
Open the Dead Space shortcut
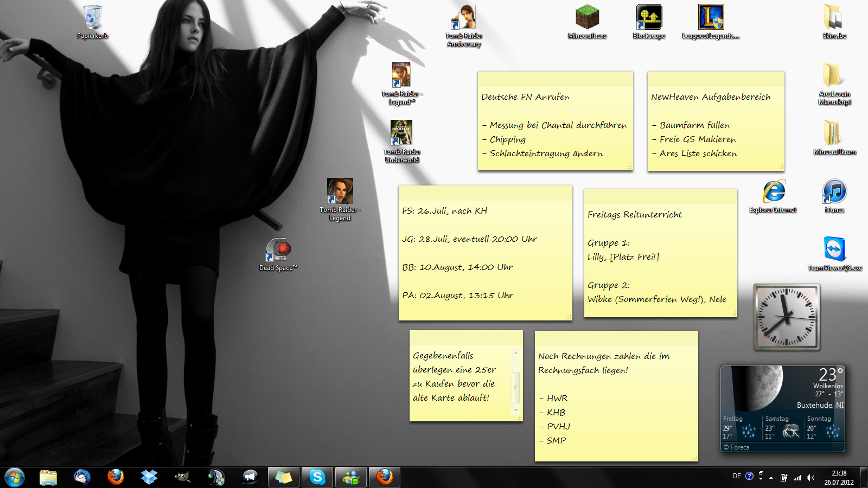point(278,251)
